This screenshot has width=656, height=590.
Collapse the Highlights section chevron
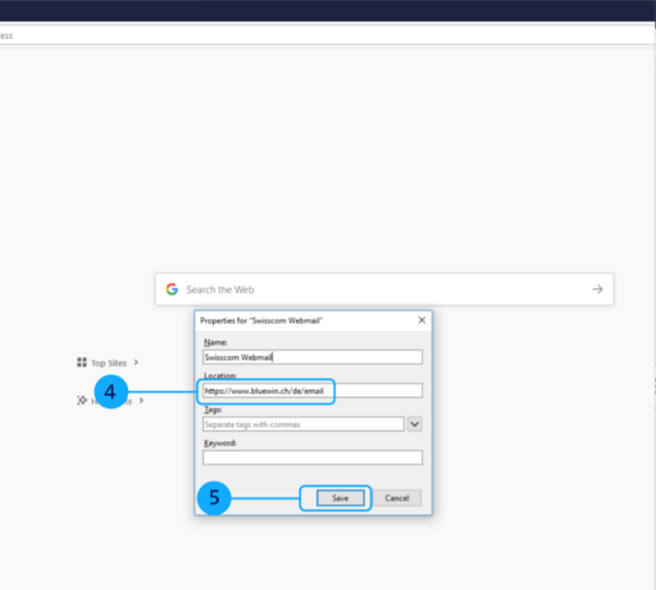click(x=142, y=400)
